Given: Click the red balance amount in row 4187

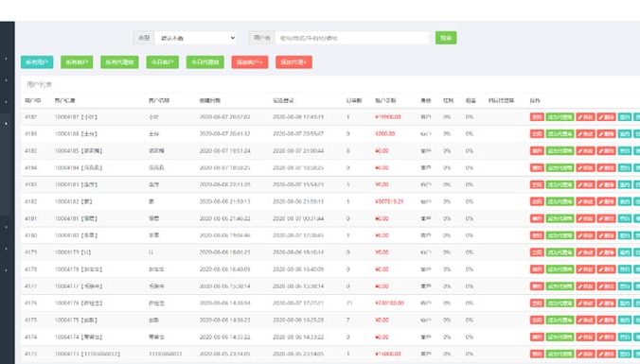Looking at the screenshot, I should click(388, 117).
